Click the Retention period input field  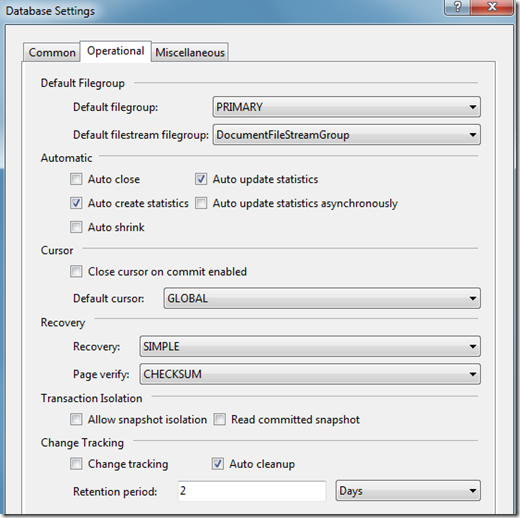[252, 491]
